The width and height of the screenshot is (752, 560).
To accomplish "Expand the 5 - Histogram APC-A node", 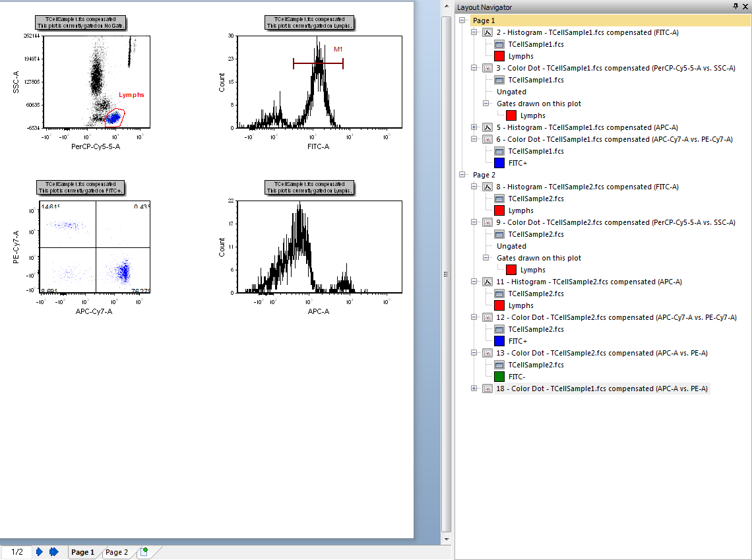I will 475,127.
